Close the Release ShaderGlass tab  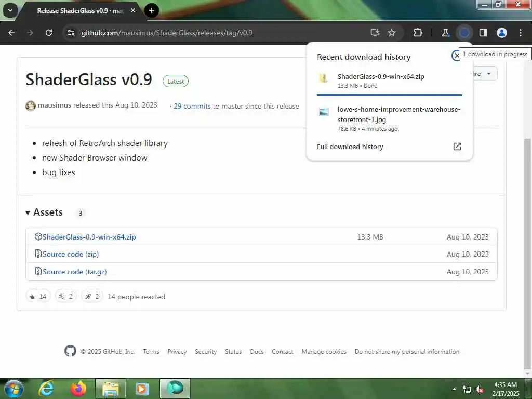133,10
